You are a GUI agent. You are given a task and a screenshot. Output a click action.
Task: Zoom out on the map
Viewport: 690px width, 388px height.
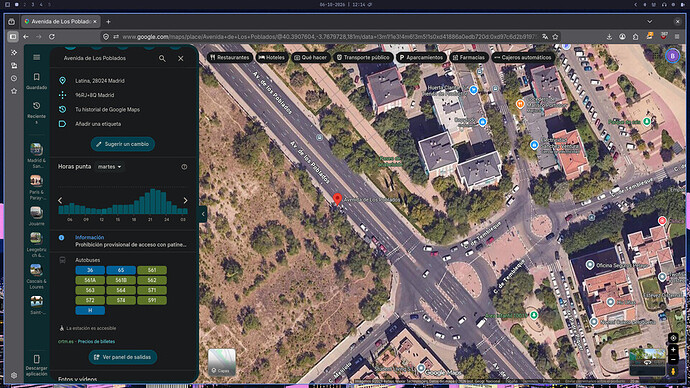click(673, 359)
